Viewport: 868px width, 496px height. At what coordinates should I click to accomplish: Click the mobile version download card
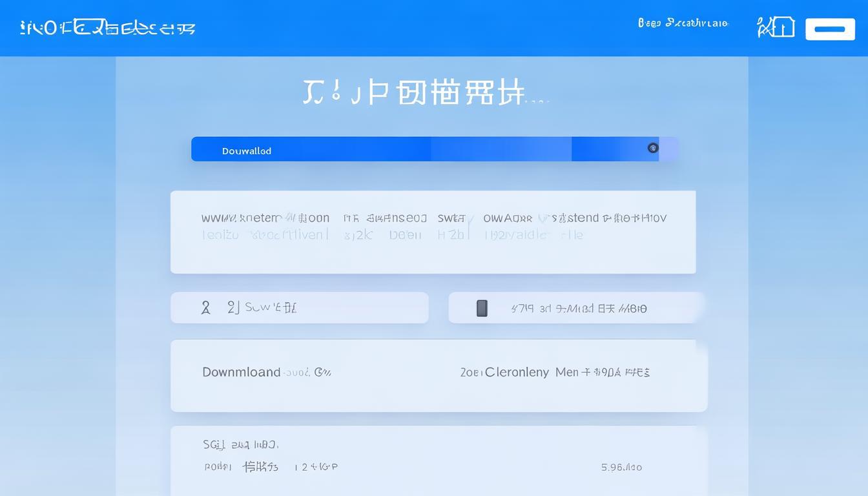pos(575,308)
